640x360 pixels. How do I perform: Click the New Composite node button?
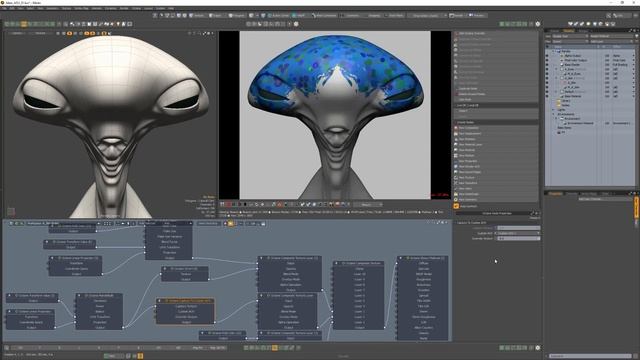pos(496,128)
